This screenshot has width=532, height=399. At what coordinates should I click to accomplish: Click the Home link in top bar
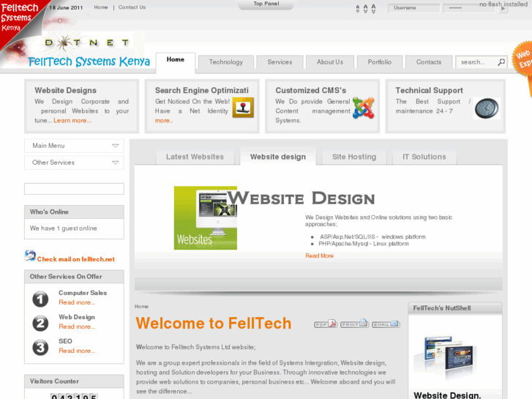click(x=101, y=7)
